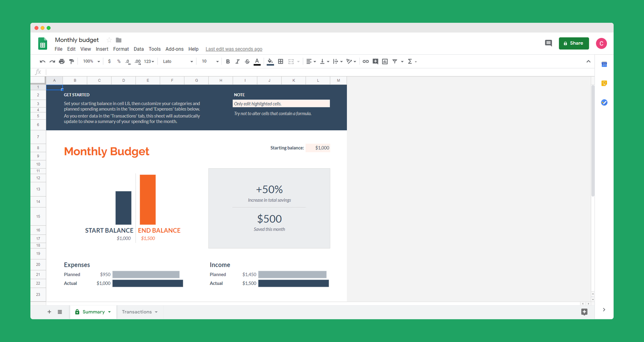Open the Transactions tab dropdown arrow
Screen dimensions: 644x342
pos(156,312)
